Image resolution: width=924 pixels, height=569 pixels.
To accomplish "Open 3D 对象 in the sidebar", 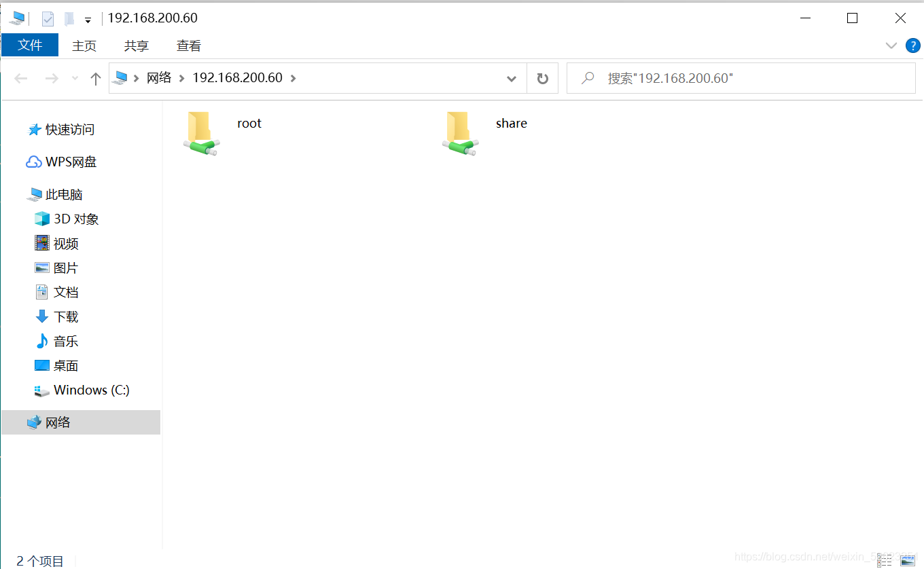I will [x=76, y=219].
